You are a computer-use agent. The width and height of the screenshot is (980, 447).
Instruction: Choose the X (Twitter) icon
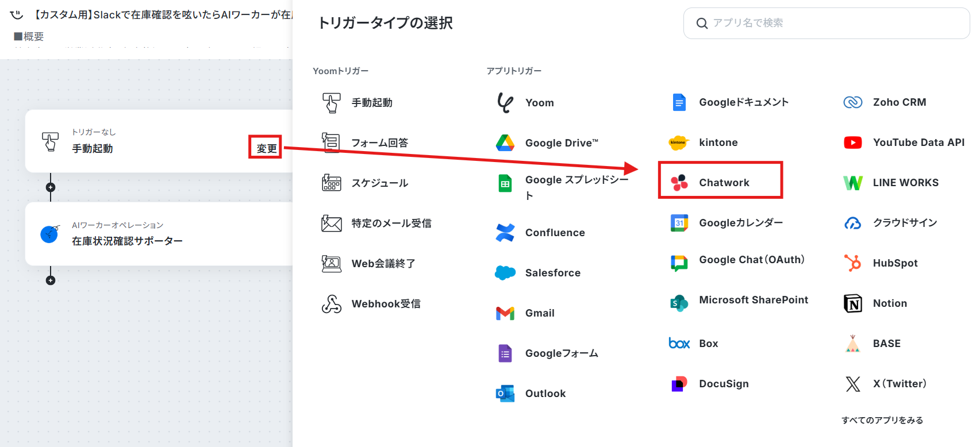853,384
